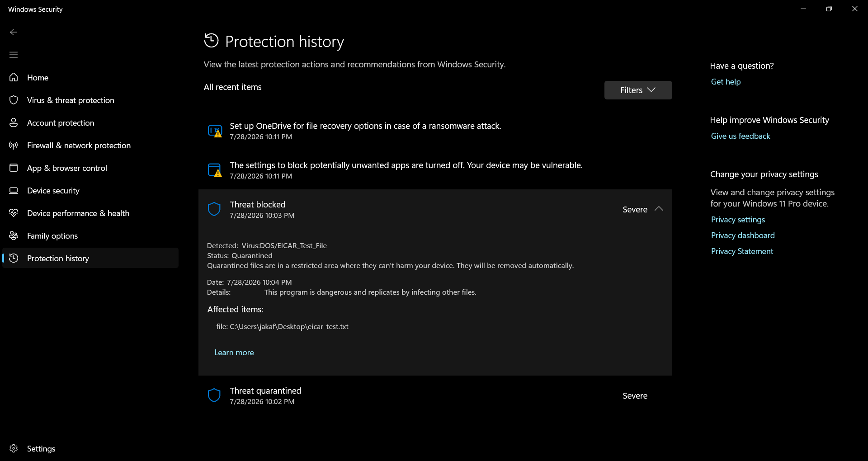The height and width of the screenshot is (461, 868).
Task: Click the All recent items heading
Action: point(232,87)
